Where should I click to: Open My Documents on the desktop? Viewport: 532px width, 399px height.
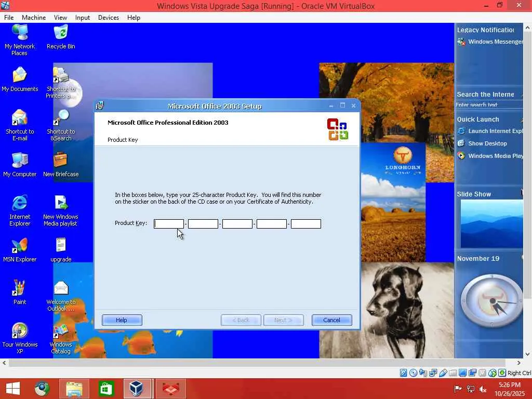pyautogui.click(x=20, y=79)
